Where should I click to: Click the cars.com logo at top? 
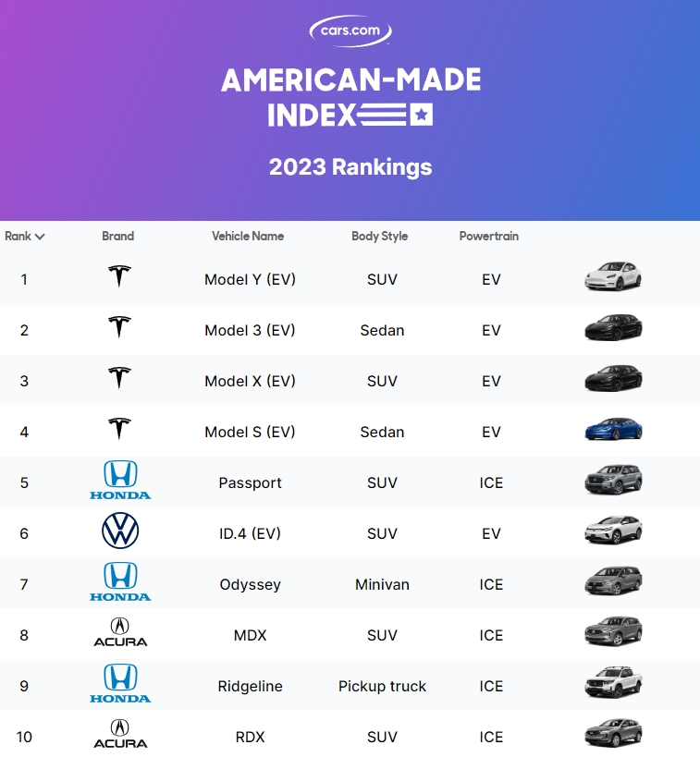pyautogui.click(x=350, y=31)
